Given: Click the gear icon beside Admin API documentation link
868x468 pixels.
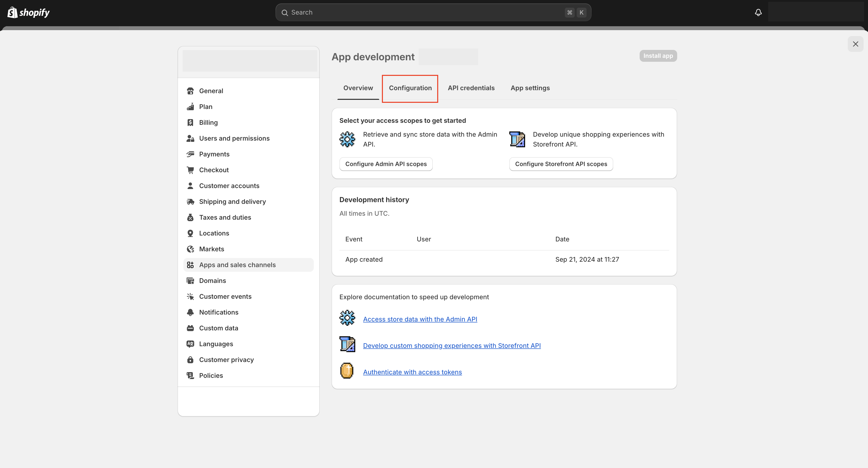Looking at the screenshot, I should pos(347,318).
